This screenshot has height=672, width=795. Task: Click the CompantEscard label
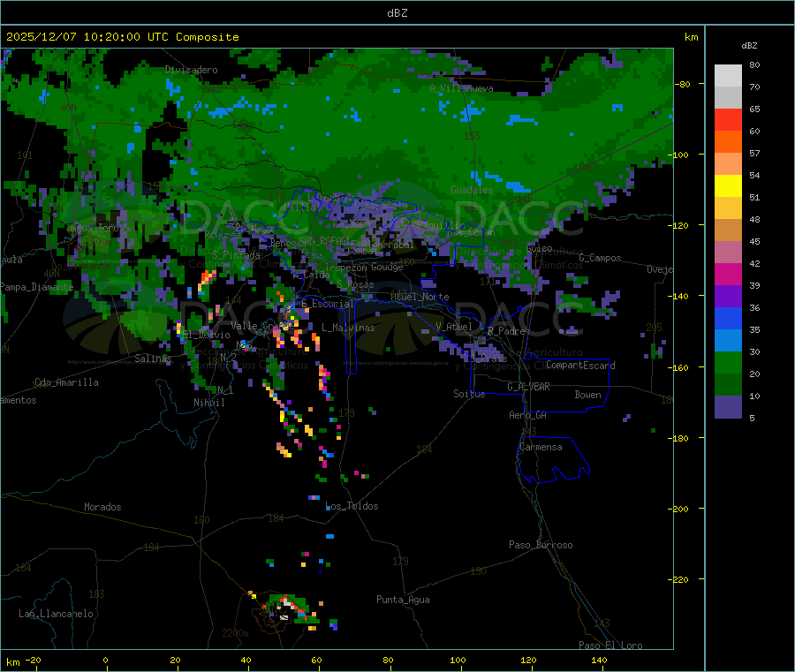point(580,366)
